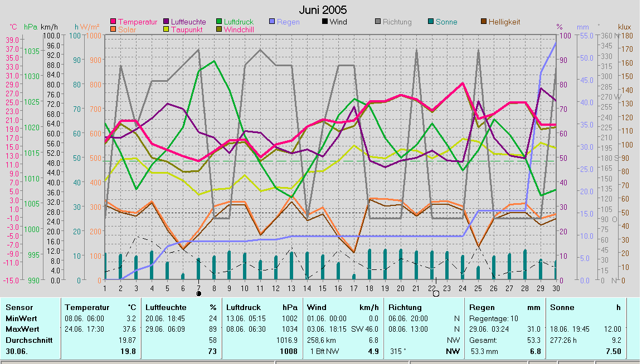Click the new moon icon under day 7
Screen dimensions: 642x364
coord(198,293)
